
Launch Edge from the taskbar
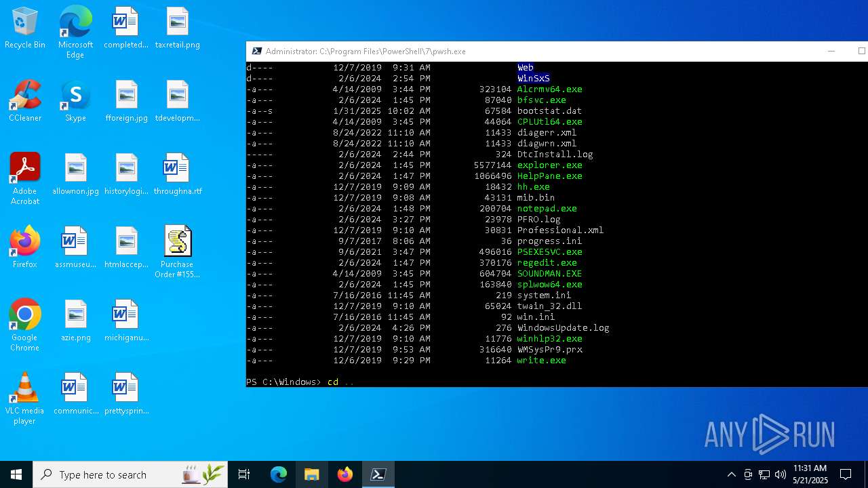(x=279, y=474)
